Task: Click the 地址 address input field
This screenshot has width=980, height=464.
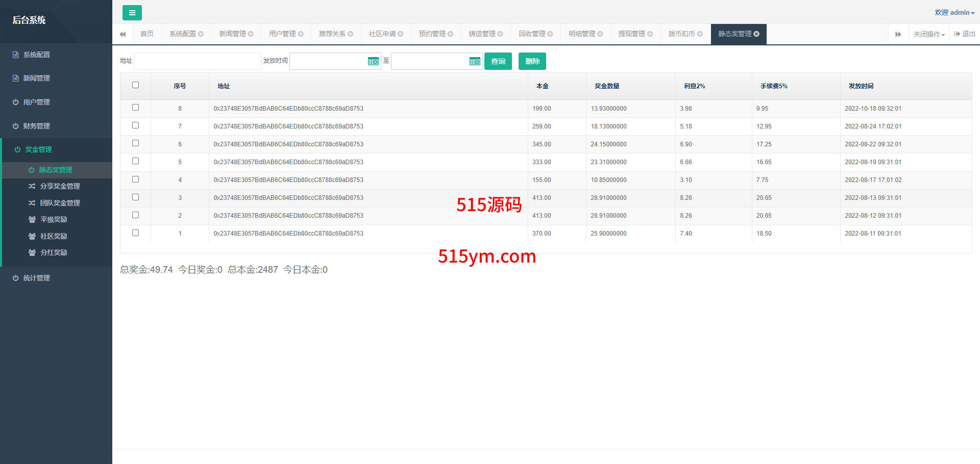Action: 197,61
